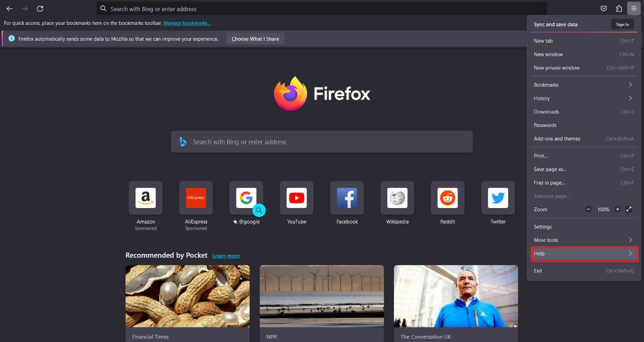Open the Facebook shortcut tile
This screenshot has height=342, width=644.
coord(347,198)
